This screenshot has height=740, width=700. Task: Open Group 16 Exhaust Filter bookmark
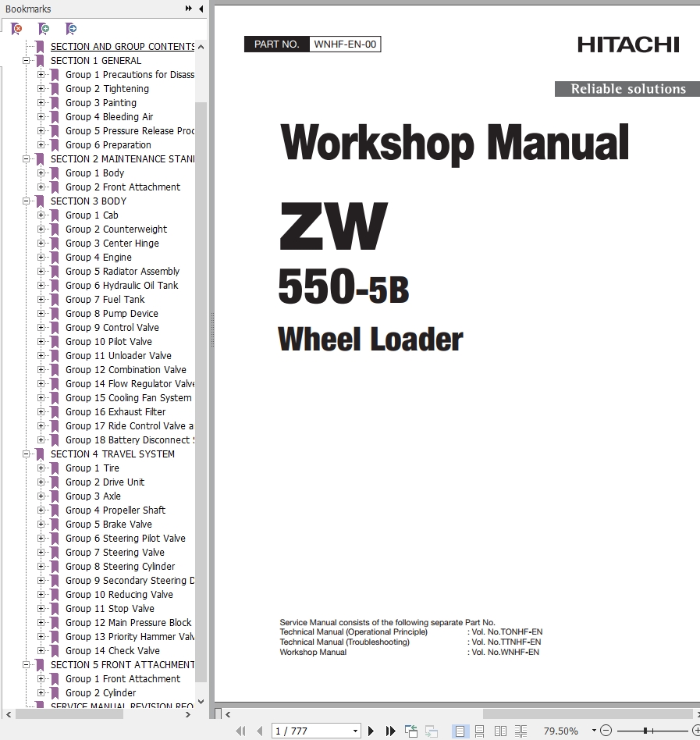115,412
